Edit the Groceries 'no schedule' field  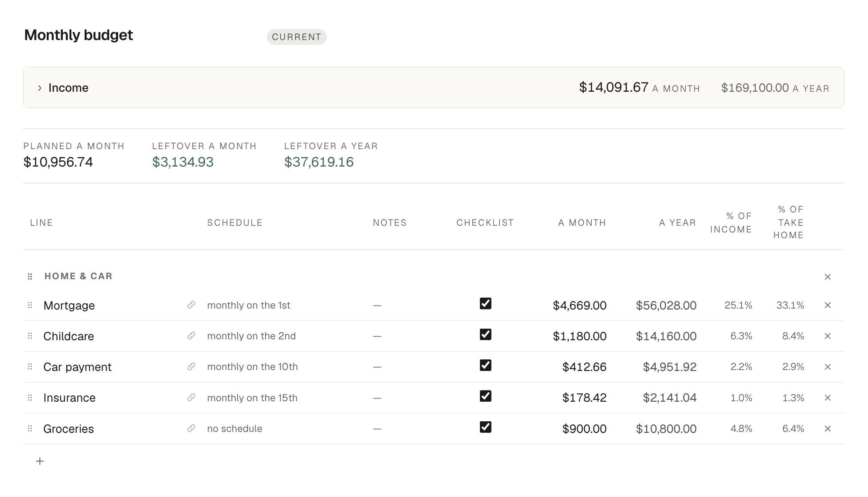click(235, 428)
